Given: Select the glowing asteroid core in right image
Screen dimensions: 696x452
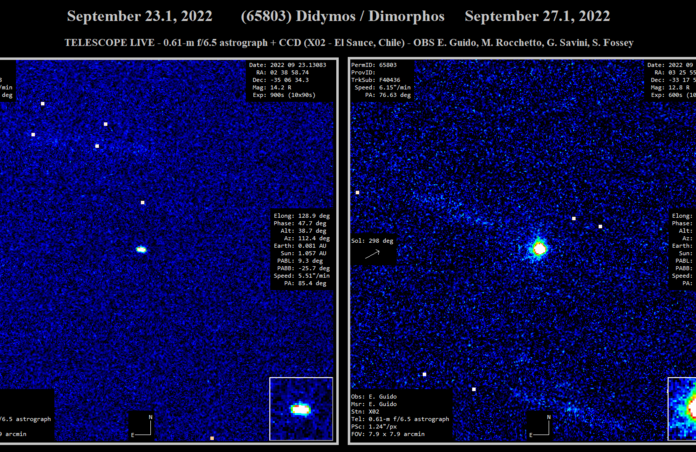Looking at the screenshot, I should pos(539,249).
